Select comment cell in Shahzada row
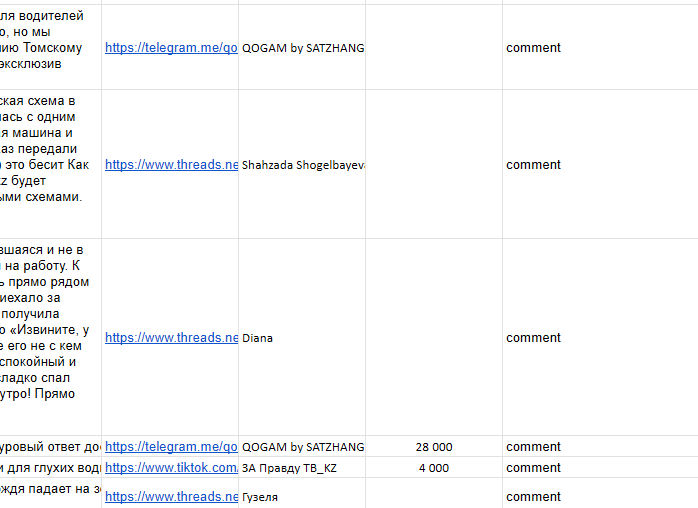This screenshot has height=508, width=698. pos(600,165)
